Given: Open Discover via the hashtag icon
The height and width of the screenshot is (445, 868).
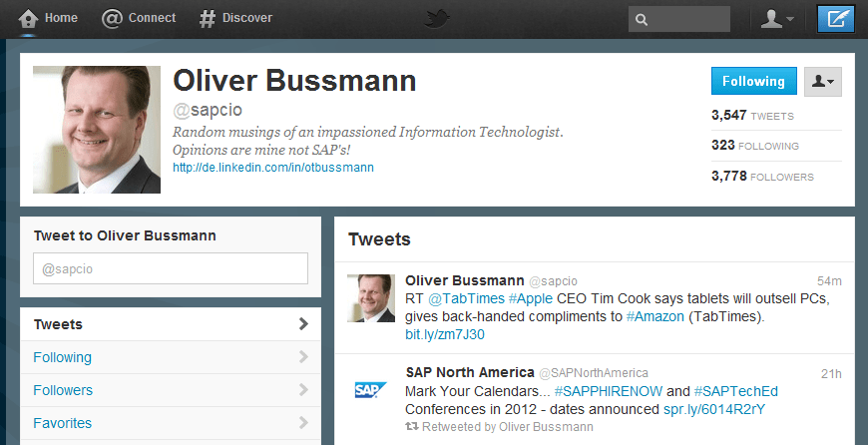Looking at the screenshot, I should 208,18.
